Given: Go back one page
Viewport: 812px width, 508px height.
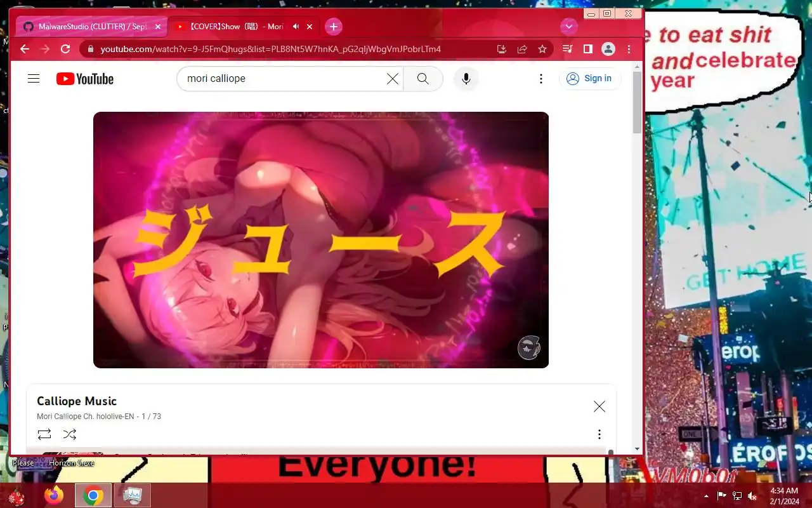Looking at the screenshot, I should 25,49.
